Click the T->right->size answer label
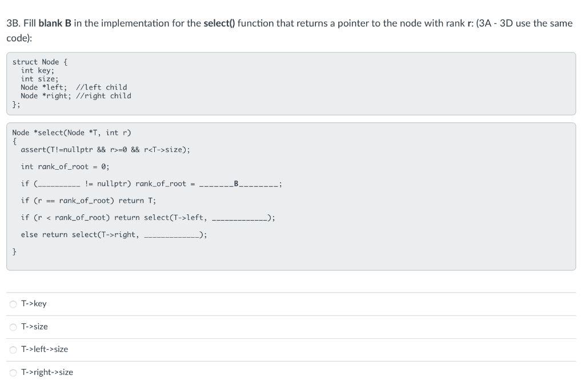The height and width of the screenshot is (392, 585). (47, 371)
